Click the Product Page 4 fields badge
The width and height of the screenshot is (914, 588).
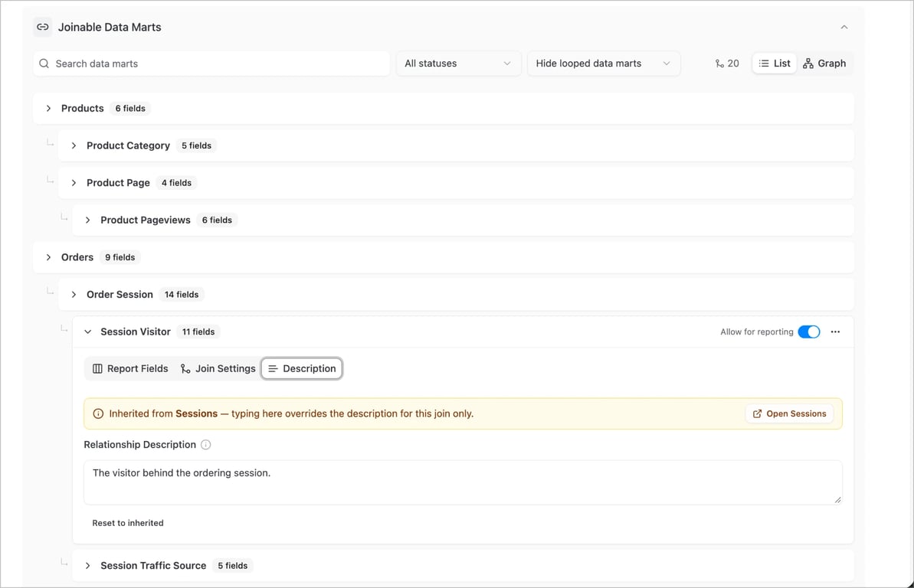click(x=177, y=183)
